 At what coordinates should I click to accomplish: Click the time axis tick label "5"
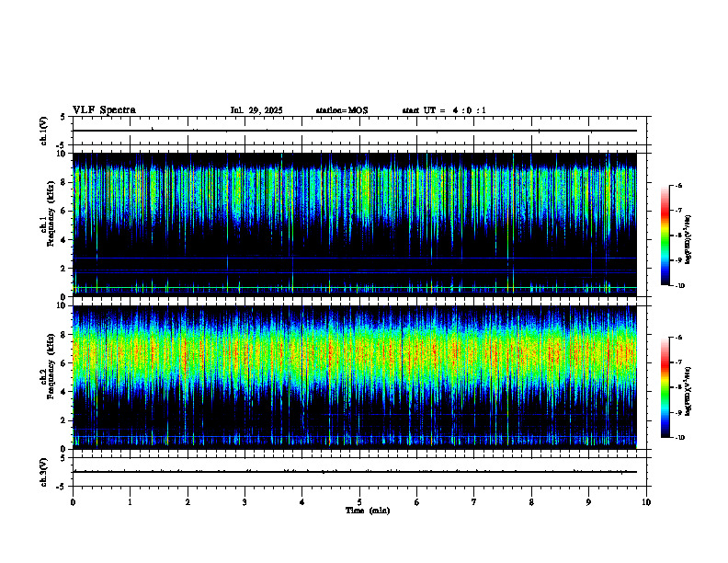coord(359,502)
